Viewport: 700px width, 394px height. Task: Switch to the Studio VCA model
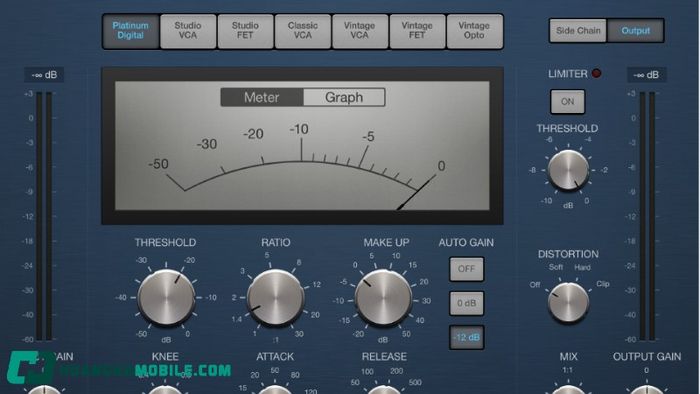(x=188, y=31)
